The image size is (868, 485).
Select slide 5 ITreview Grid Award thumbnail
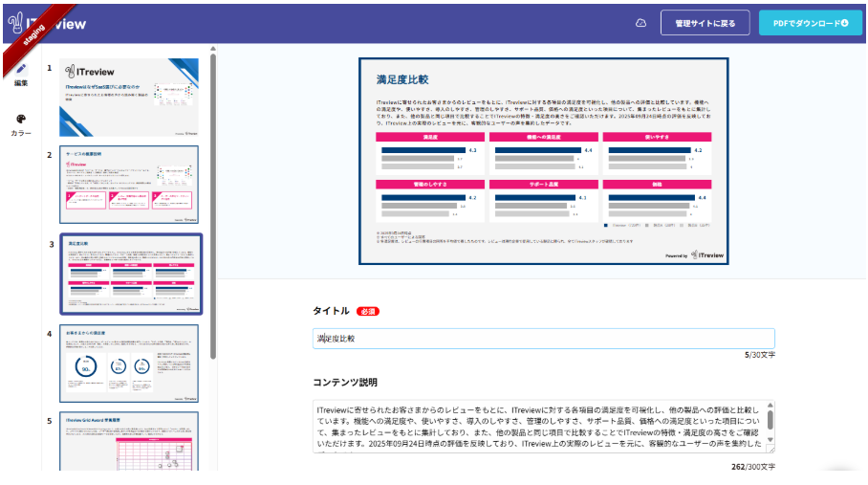coord(129,441)
